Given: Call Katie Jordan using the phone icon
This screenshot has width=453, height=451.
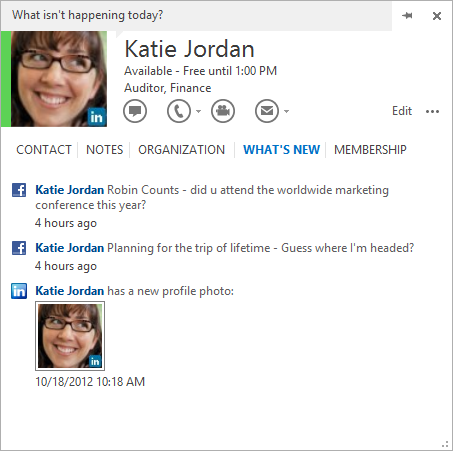Looking at the screenshot, I should pos(179,111).
